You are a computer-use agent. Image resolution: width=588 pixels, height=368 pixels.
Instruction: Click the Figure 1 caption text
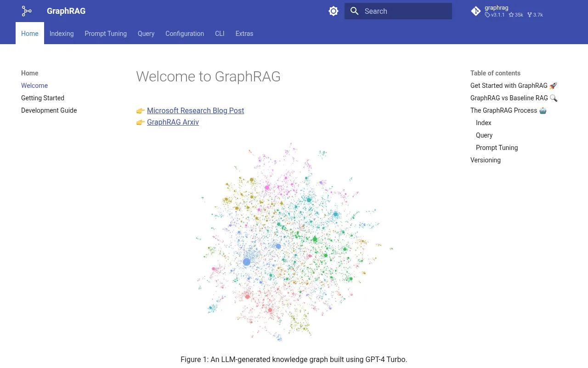click(294, 359)
